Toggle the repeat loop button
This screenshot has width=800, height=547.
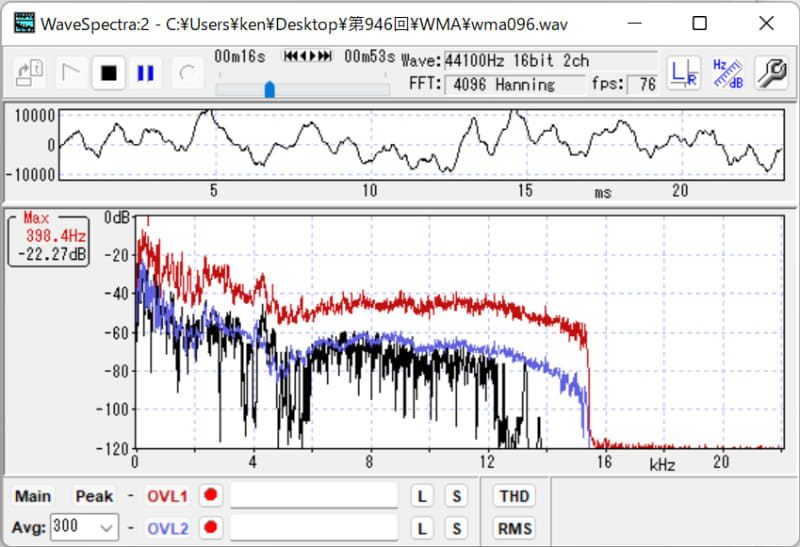tap(187, 73)
